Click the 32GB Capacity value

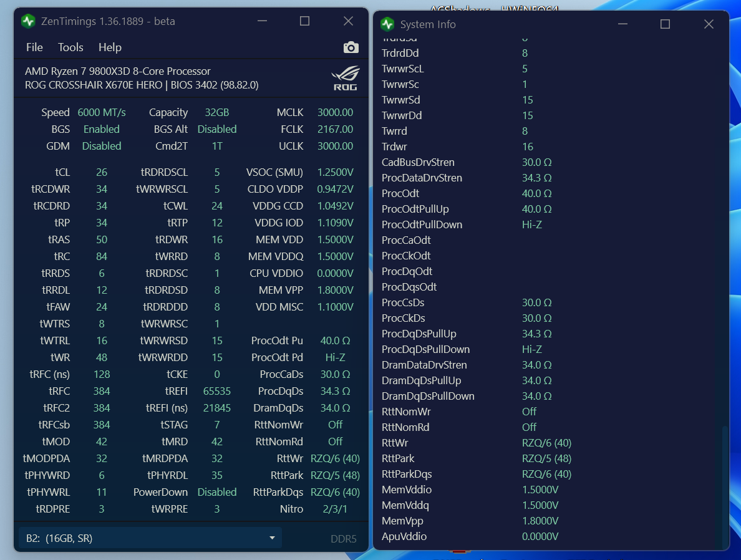click(x=217, y=112)
